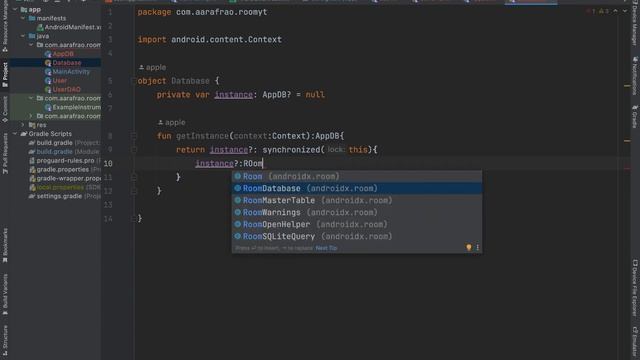Collapse the java folder
The height and width of the screenshot is (360, 640).
tap(23, 36)
